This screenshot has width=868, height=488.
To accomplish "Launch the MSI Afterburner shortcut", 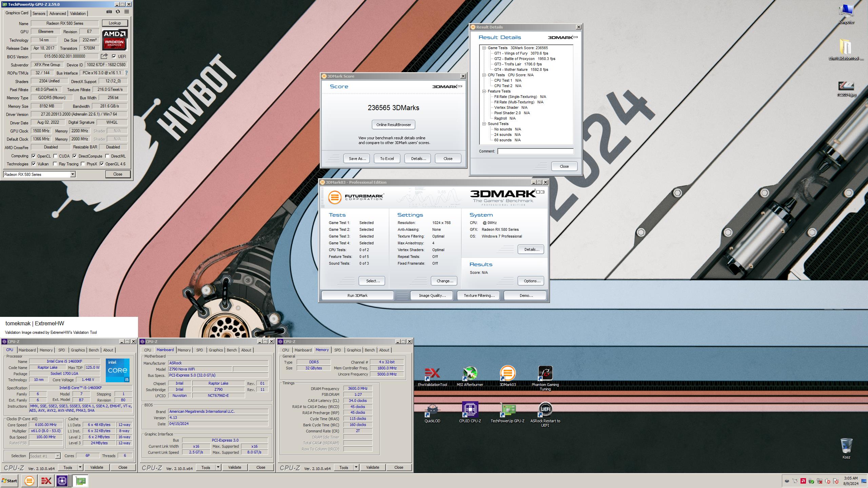I will (470, 376).
